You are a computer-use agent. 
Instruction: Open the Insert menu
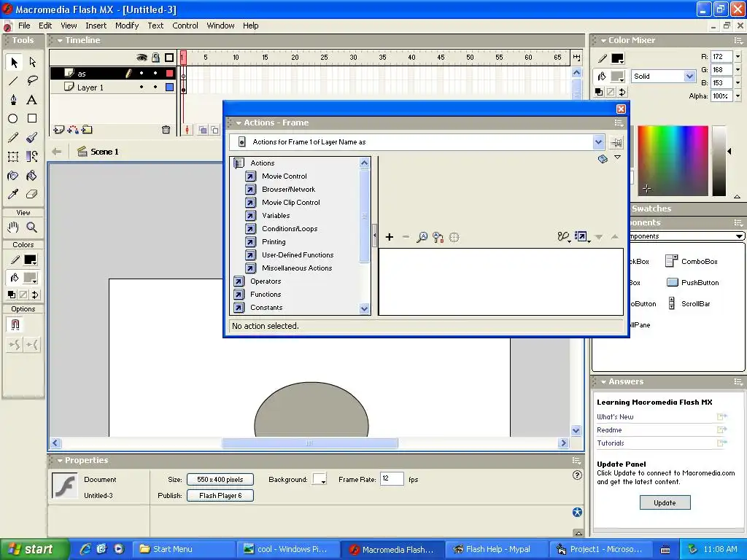coord(96,26)
